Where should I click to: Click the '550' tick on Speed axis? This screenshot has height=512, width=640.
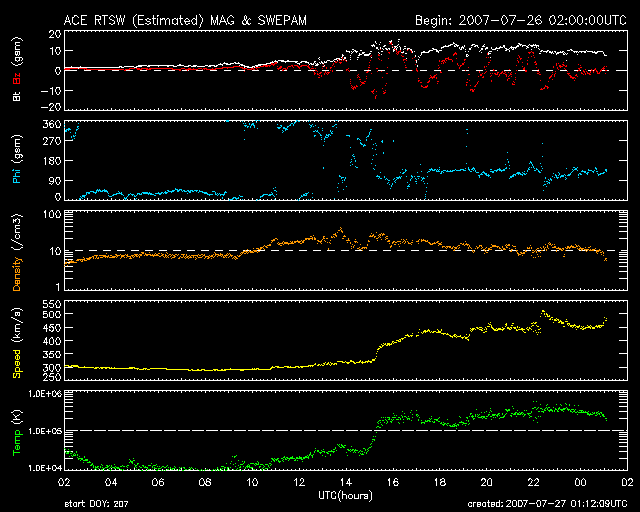(x=52, y=304)
